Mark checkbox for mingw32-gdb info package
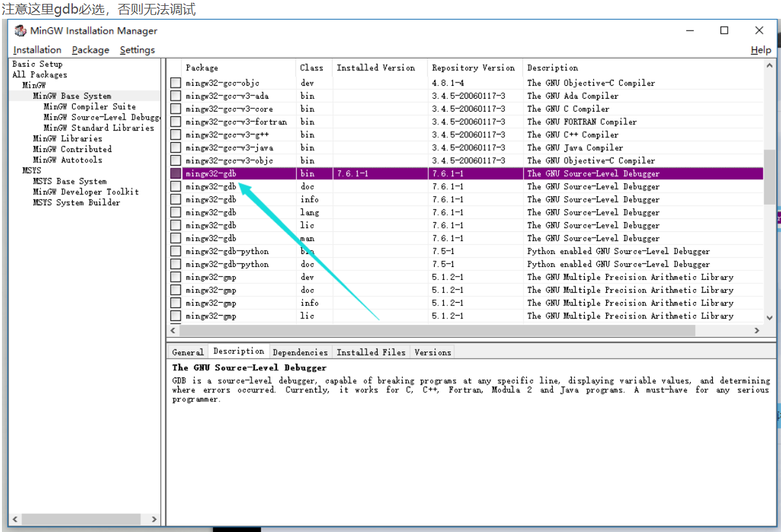 click(175, 199)
